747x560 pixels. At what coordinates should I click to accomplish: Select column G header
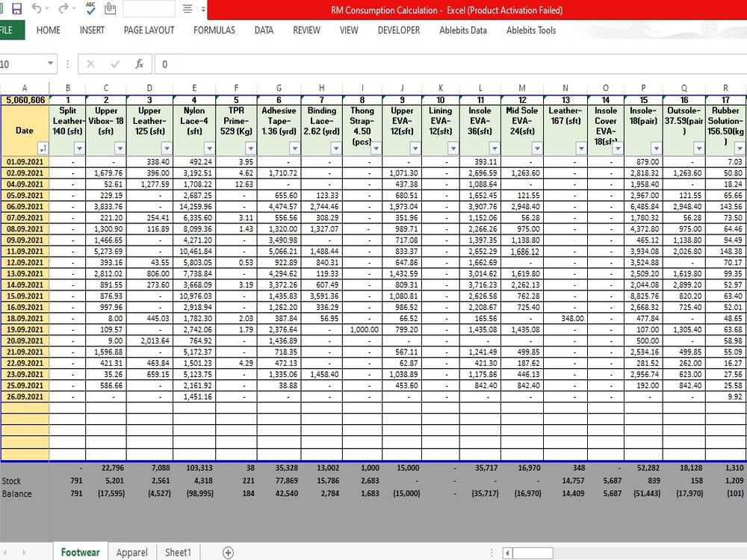(x=279, y=88)
